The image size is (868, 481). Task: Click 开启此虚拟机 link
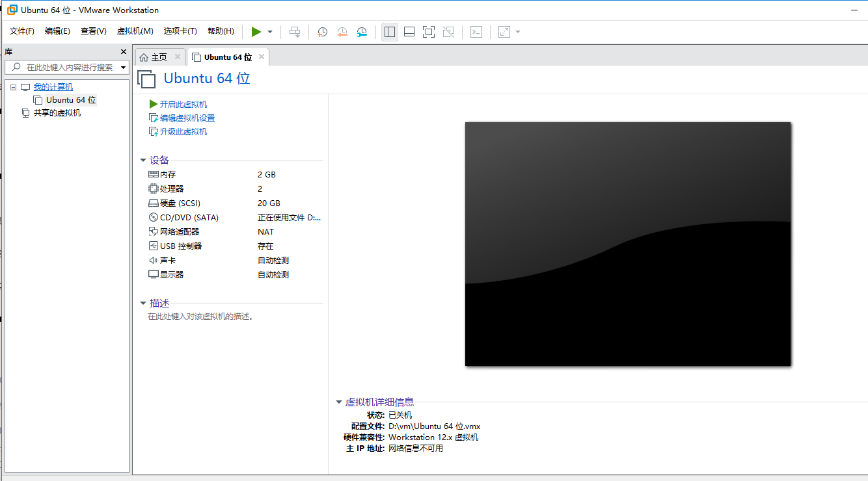[x=183, y=104]
